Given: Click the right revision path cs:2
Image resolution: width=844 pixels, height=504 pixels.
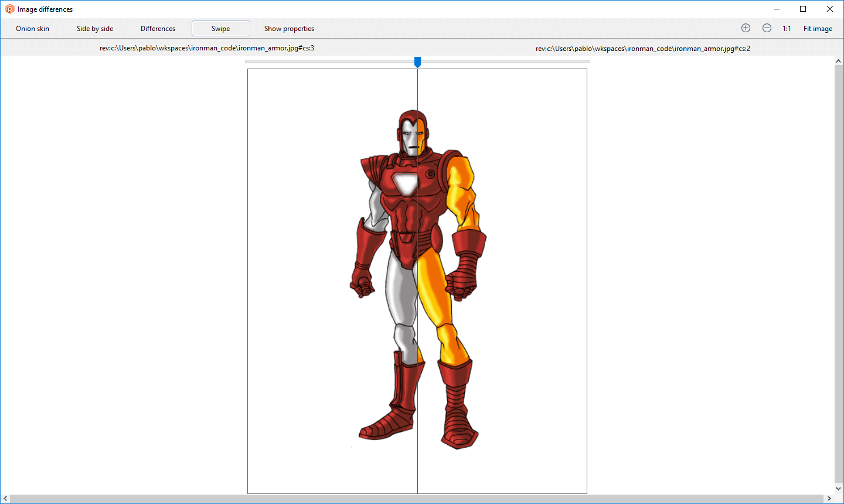Looking at the screenshot, I should coord(643,49).
